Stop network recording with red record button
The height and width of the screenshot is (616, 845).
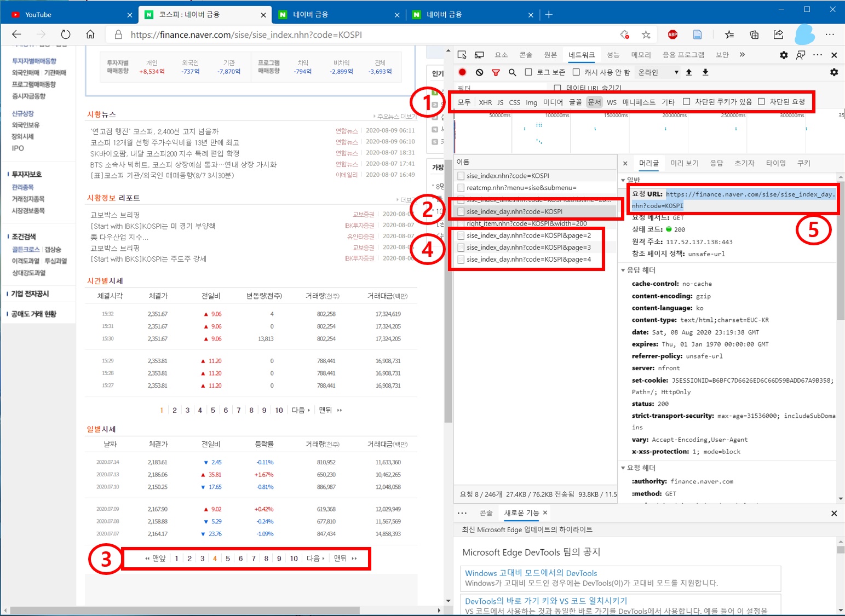pos(462,72)
